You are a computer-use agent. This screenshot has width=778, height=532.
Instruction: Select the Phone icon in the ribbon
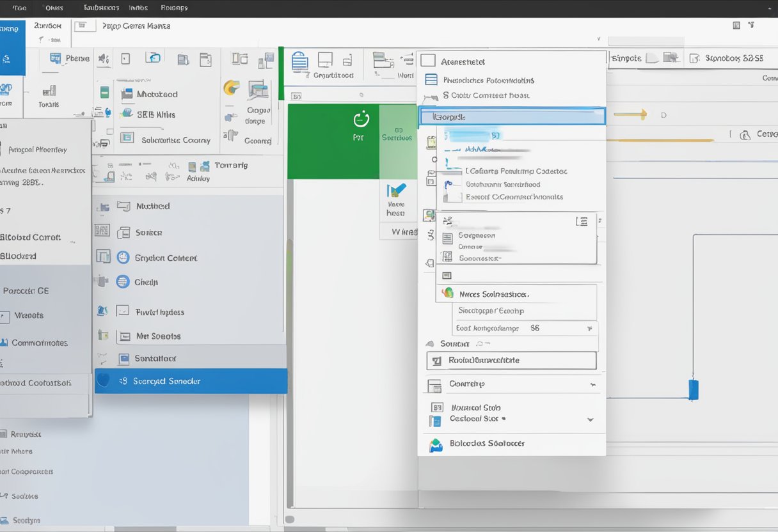click(55, 58)
